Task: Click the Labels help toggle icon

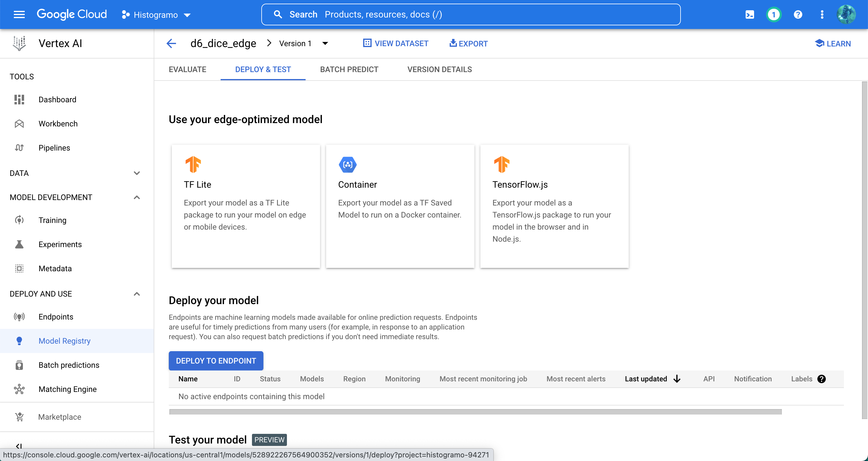Action: tap(821, 379)
